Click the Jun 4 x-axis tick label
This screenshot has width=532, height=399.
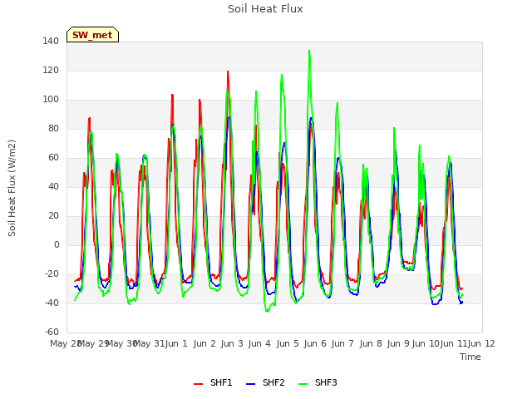coord(259,343)
